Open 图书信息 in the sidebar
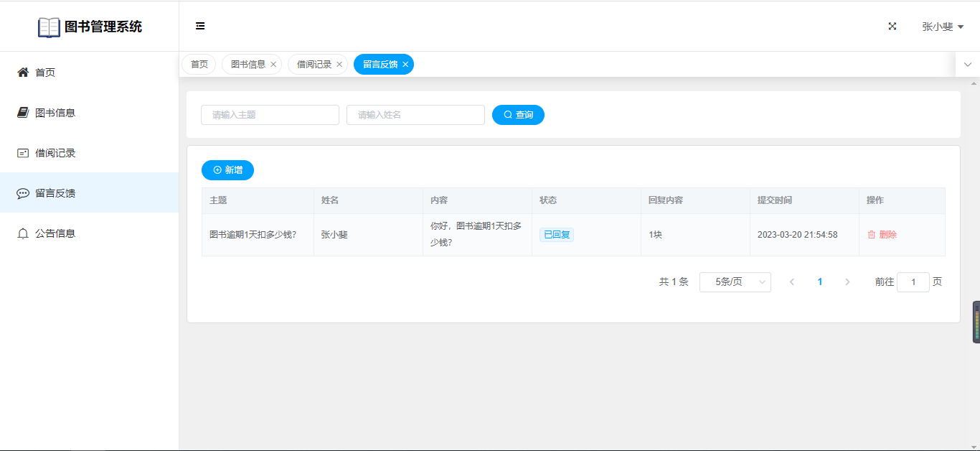The image size is (980, 451). 55,113
